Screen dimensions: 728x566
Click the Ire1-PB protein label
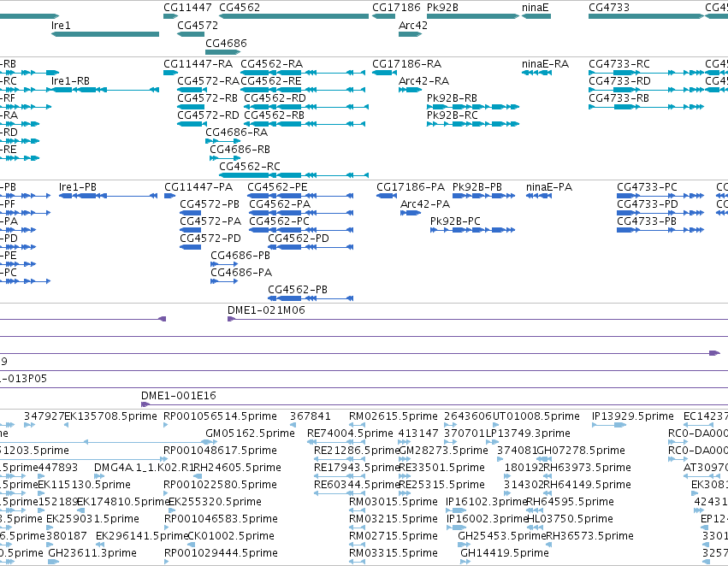tap(78, 187)
